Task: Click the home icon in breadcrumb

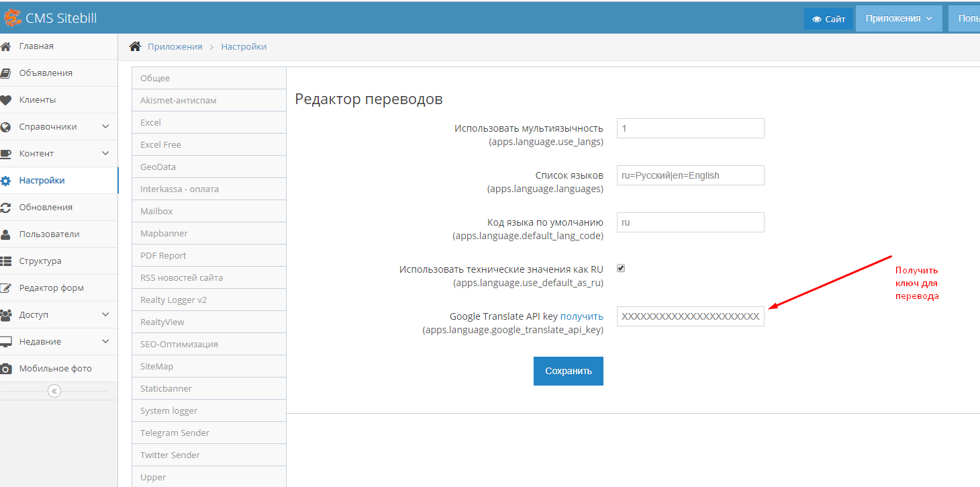Action: click(x=135, y=46)
